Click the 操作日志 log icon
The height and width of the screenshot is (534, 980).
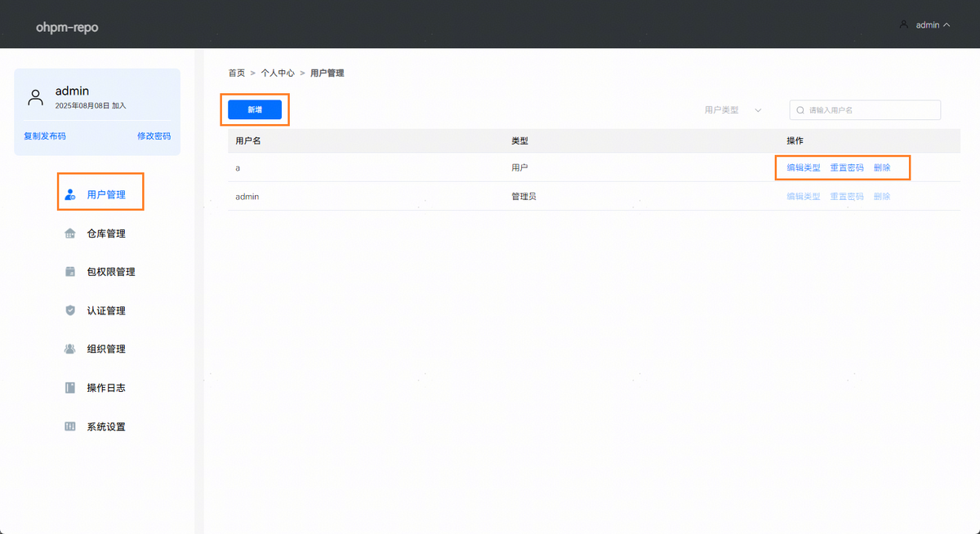[x=70, y=388]
